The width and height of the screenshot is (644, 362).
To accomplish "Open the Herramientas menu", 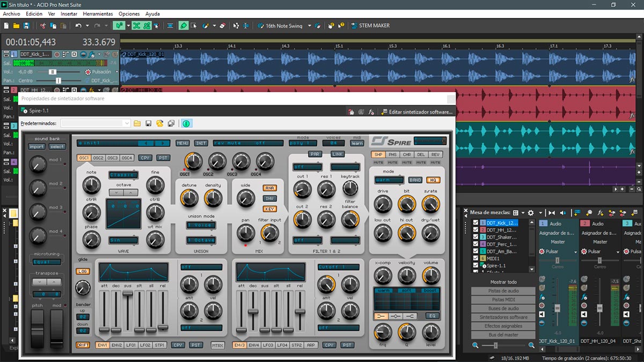I will (x=98, y=14).
